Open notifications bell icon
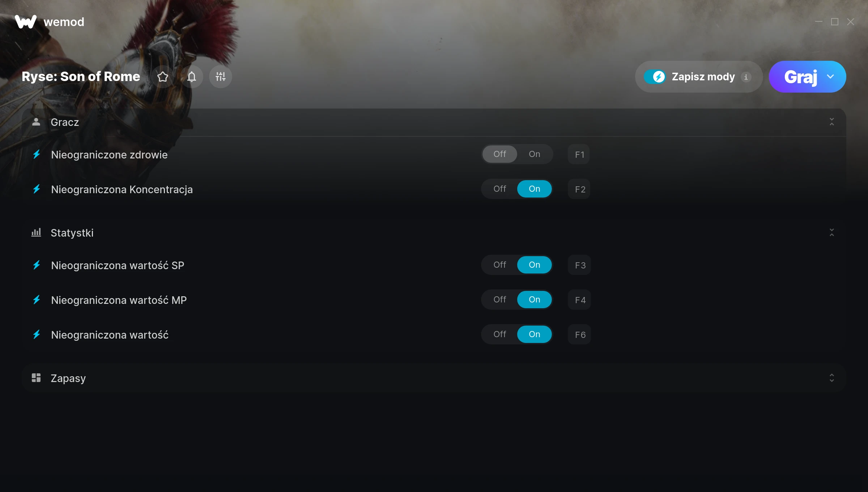Image resolution: width=868 pixels, height=492 pixels. coord(192,77)
